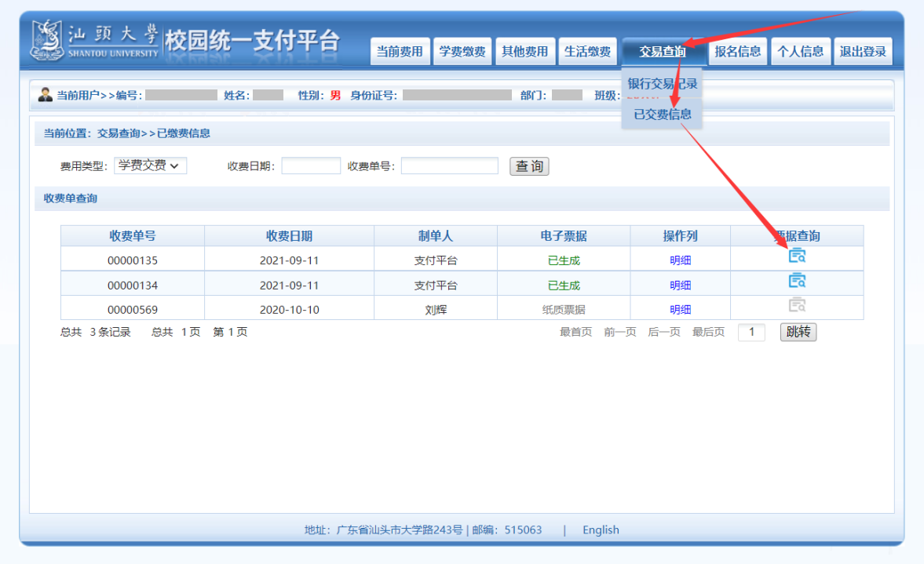Screen dimensions: 924x564
Task: Switch to the 当前费用 tab
Action: (400, 52)
